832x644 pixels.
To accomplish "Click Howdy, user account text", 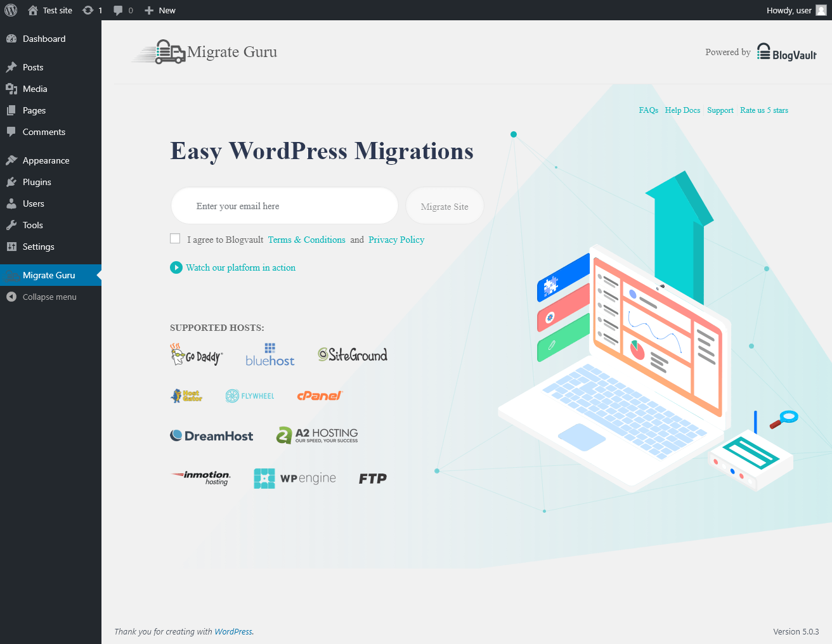I will 789,10.
